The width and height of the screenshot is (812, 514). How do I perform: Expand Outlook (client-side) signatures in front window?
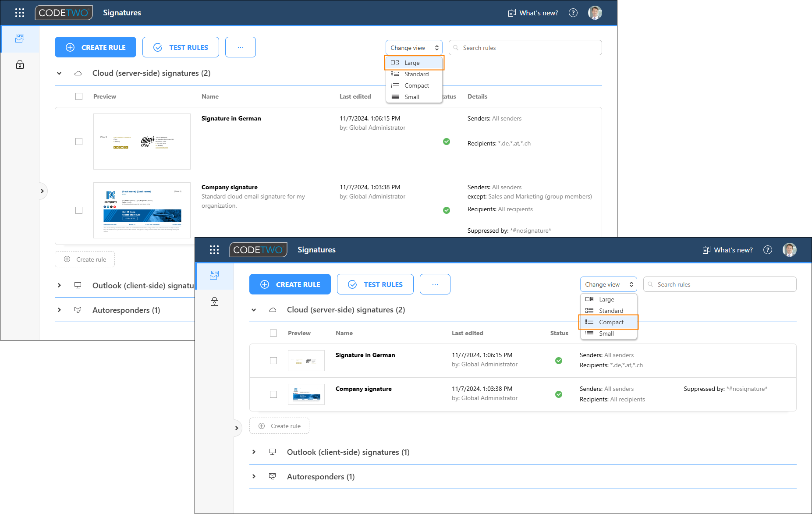(x=254, y=452)
